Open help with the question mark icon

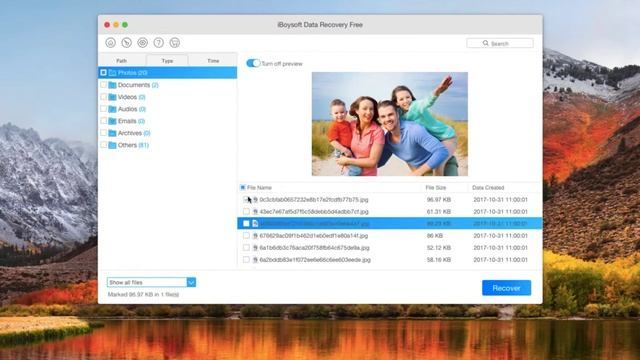pyautogui.click(x=159, y=42)
